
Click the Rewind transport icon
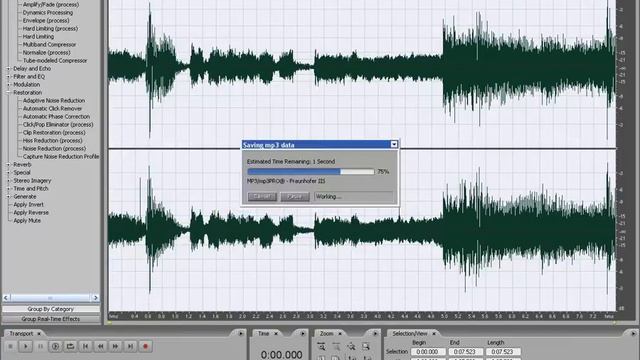100,347
